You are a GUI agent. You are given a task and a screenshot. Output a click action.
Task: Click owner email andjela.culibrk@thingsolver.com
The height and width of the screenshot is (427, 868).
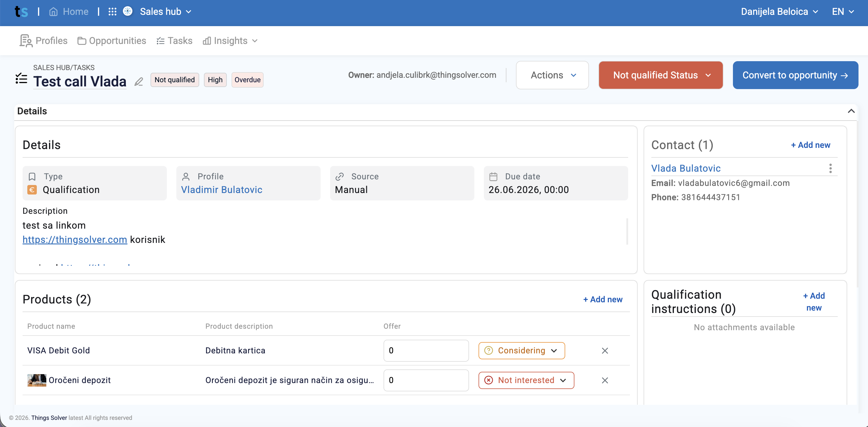coord(436,75)
